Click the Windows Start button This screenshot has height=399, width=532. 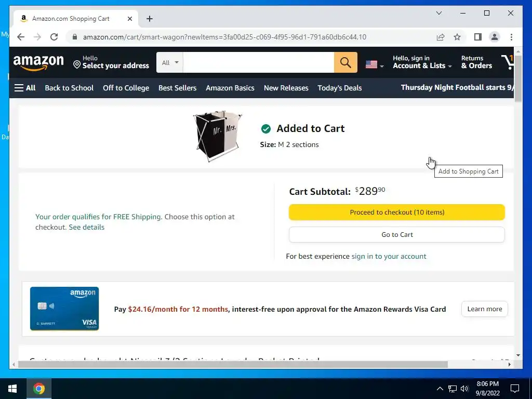(x=13, y=389)
